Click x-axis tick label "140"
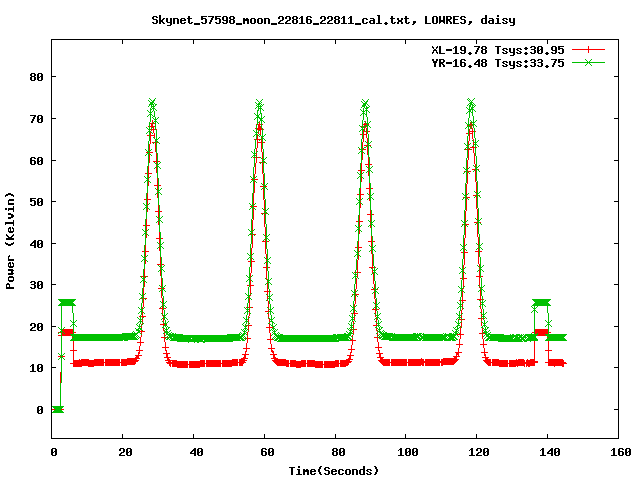 pyautogui.click(x=549, y=452)
